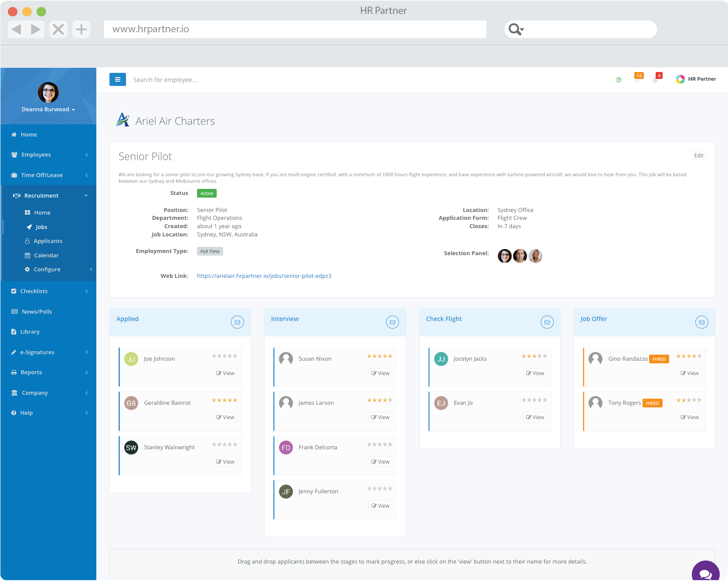Image resolution: width=728 pixels, height=581 pixels.
Task: Click Jocelyn Jacks' JJ avatar
Action: tap(441, 359)
